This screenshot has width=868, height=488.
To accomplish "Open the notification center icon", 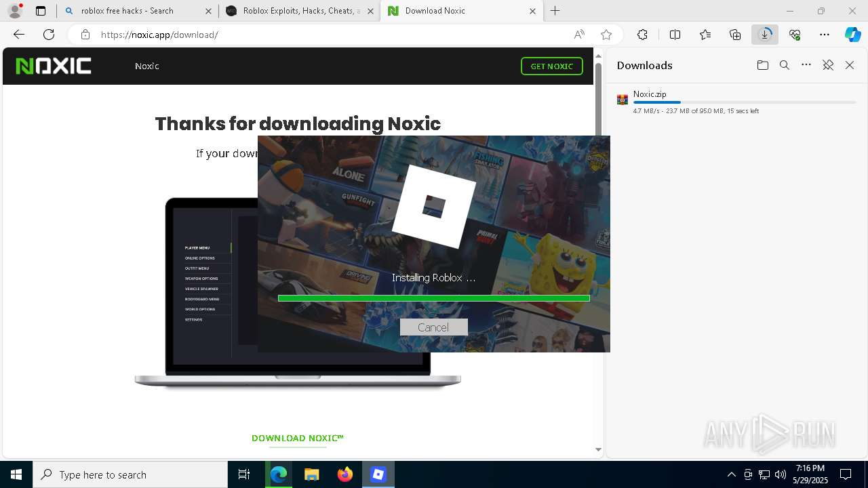I will (x=846, y=474).
